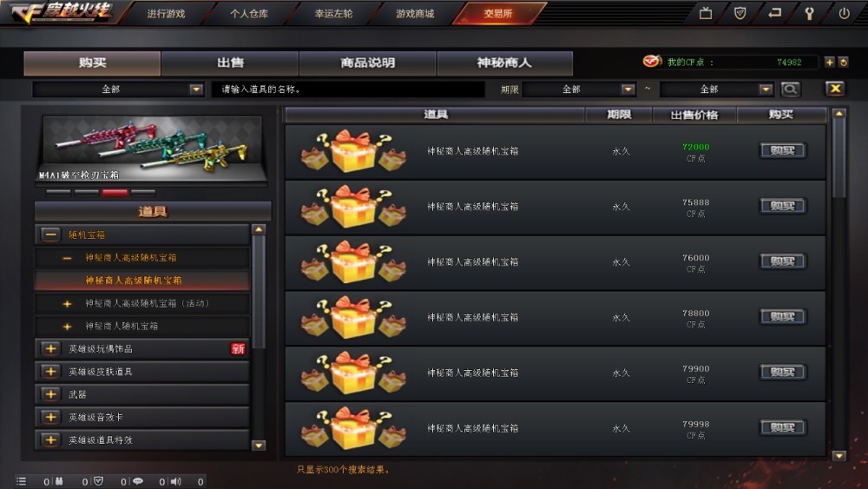Open the 全部 category dropdown left of search
This screenshot has width=868, height=489.
click(x=118, y=89)
